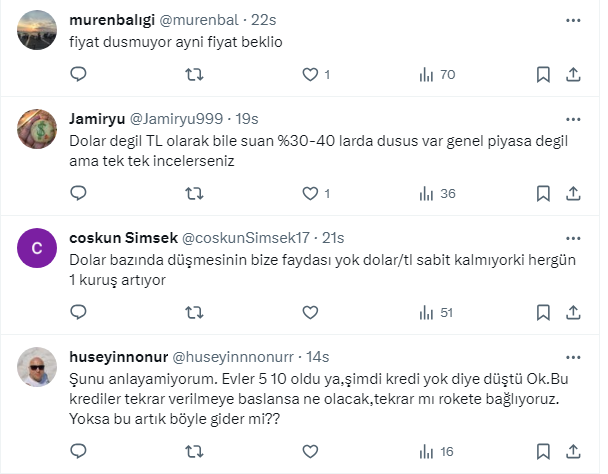View analytics for murenbalıgi's tweet
The width and height of the screenshot is (608, 474).
click(426, 74)
